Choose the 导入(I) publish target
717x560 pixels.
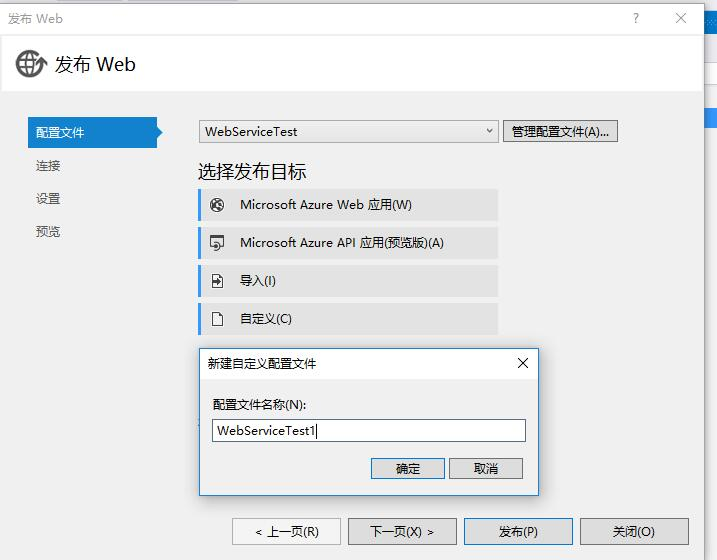pos(348,281)
